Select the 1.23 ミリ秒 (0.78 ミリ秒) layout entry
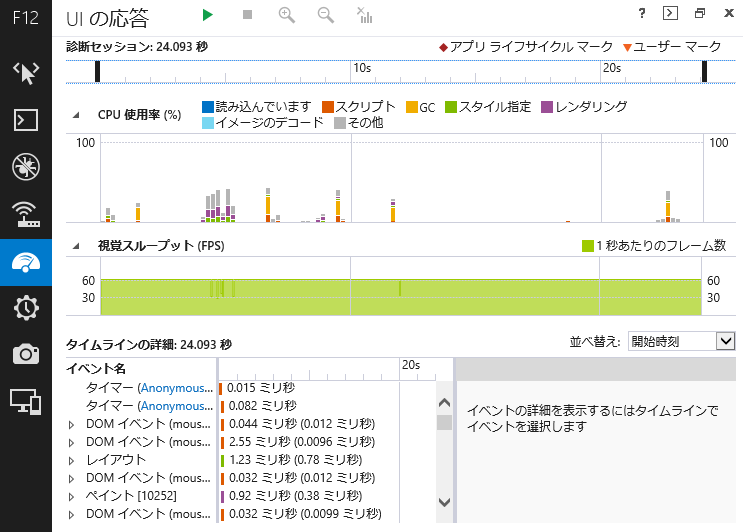Viewport: 743px width, 532px height. [296, 460]
